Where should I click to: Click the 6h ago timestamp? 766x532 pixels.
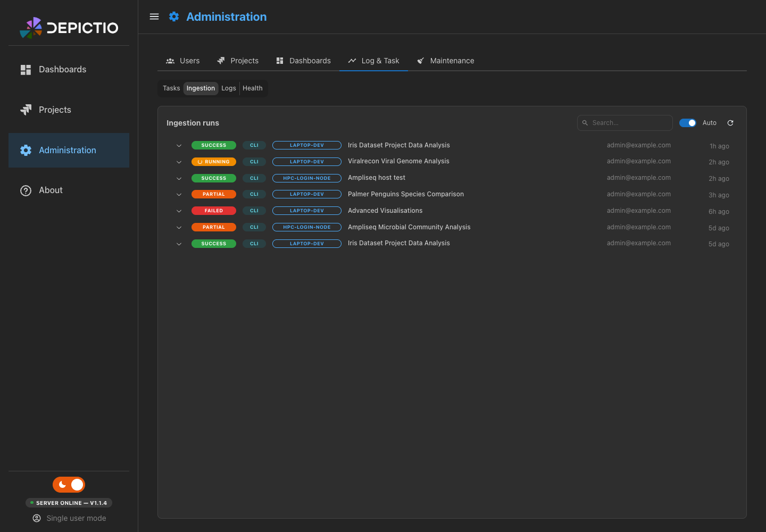click(719, 212)
